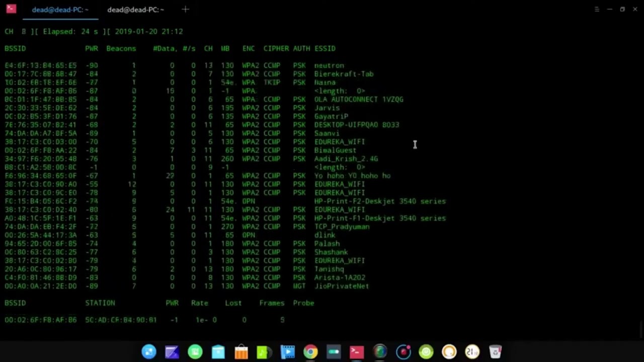Click the CIPHER column header
The height and width of the screenshot is (362, 644).
pos(276,48)
